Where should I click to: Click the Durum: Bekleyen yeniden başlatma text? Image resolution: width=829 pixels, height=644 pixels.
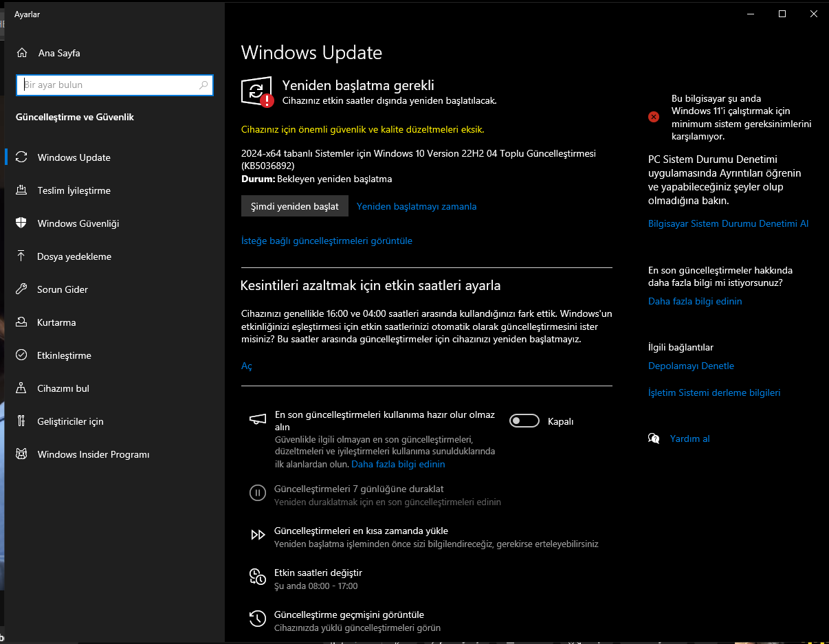pos(317,179)
